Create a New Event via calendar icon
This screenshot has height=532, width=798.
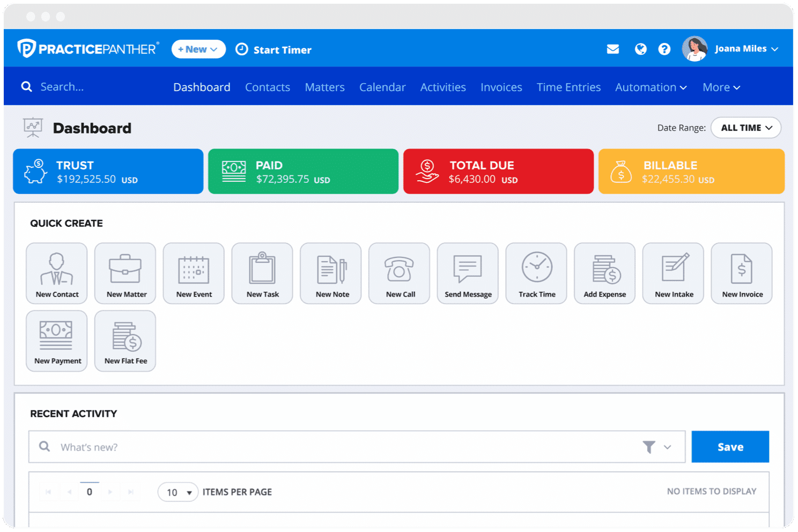(x=194, y=273)
